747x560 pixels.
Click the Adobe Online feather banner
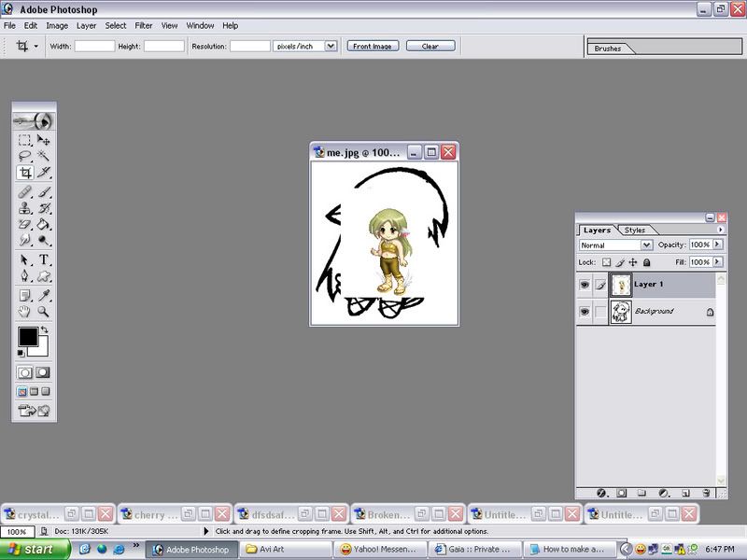(34, 121)
